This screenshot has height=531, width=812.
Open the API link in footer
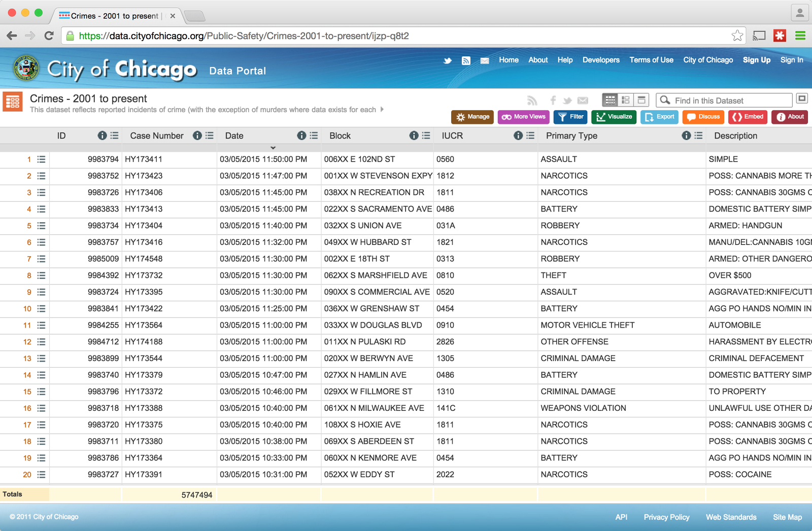(x=621, y=517)
